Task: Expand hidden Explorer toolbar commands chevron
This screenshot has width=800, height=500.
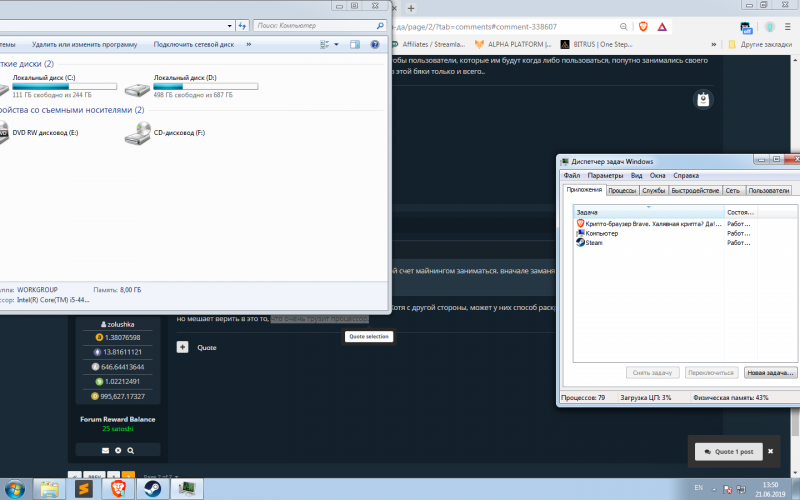Action: click(248, 44)
